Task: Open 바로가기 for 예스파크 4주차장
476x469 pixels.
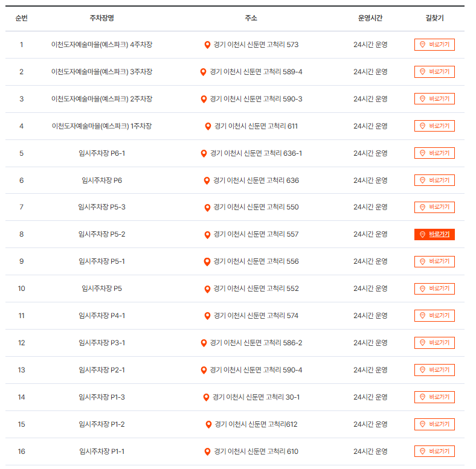Action: (434, 45)
